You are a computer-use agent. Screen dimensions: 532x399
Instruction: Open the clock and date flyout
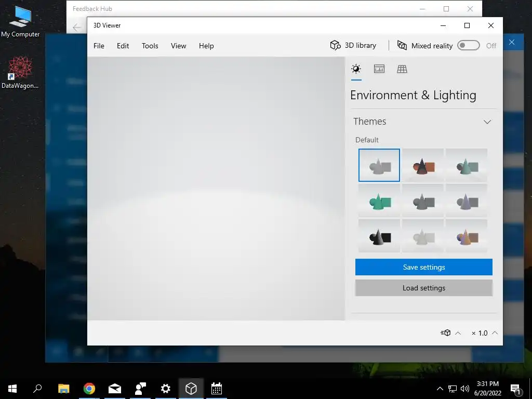[487, 389]
